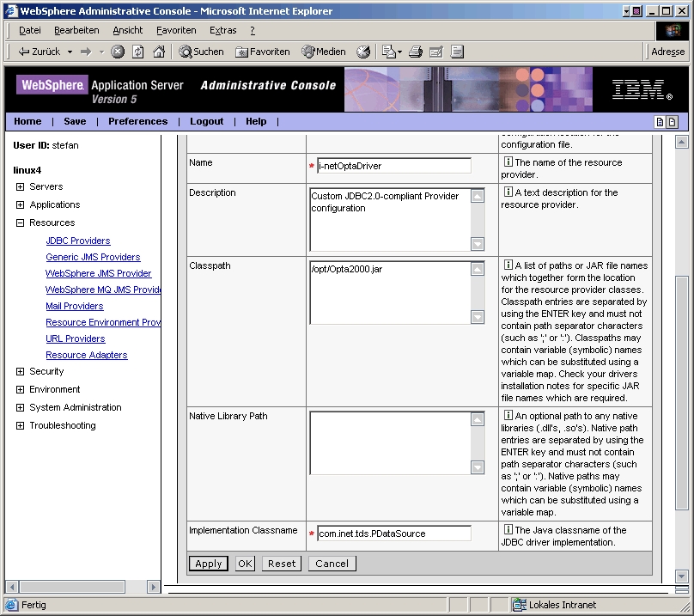The image size is (694, 616).
Task: Open the Datei menu
Action: 30,31
